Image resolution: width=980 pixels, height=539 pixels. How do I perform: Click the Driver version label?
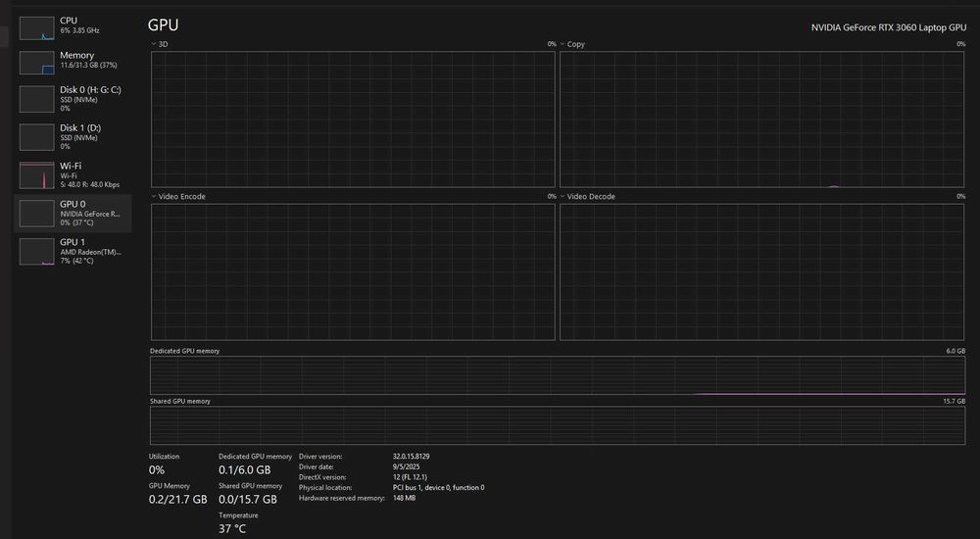pyautogui.click(x=320, y=457)
